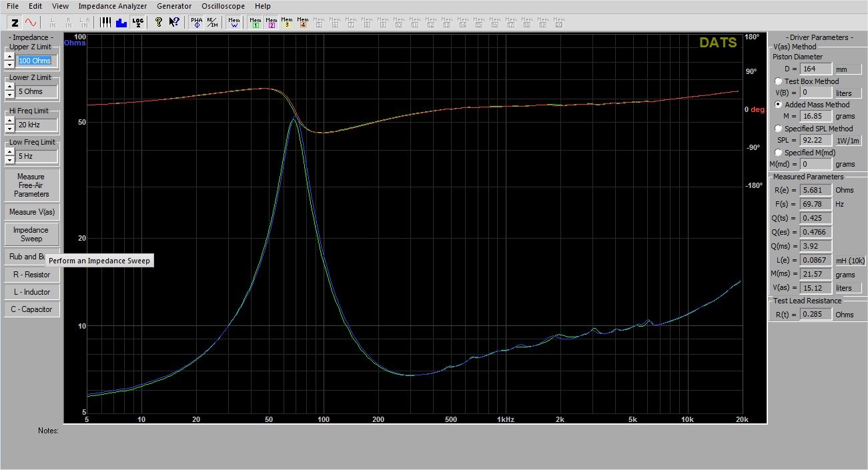
Task: Increase the Upper Z Limit with up arrow
Action: [x=9, y=57]
